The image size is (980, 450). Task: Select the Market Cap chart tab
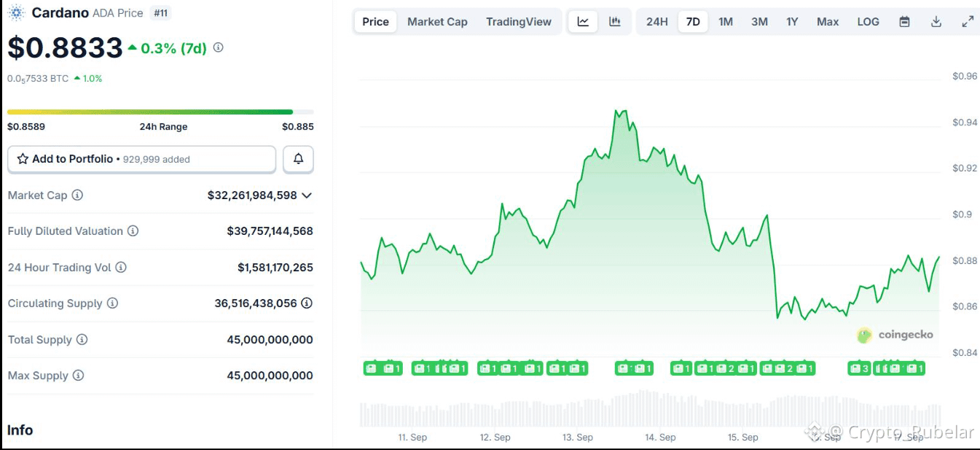pyautogui.click(x=437, y=22)
